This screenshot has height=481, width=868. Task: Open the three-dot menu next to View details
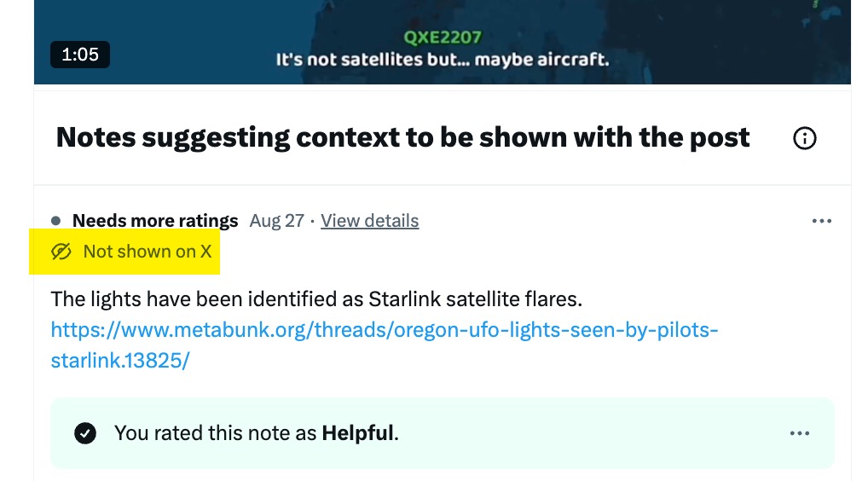[x=822, y=221]
